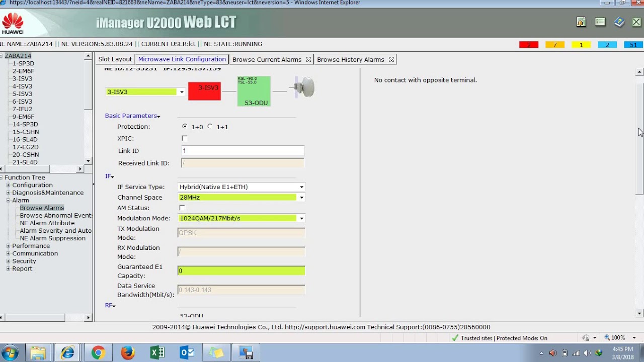Screen dimensions: 644x362
Task: Open the alarm bell browse icon
Action: pos(581,22)
